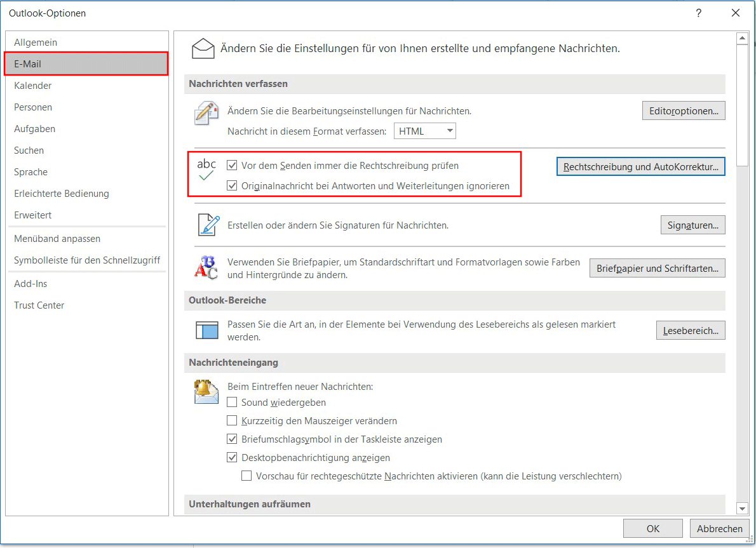Open Symbolleiste für den Schnellzugriff
The width and height of the screenshot is (756, 548).
(87, 260)
